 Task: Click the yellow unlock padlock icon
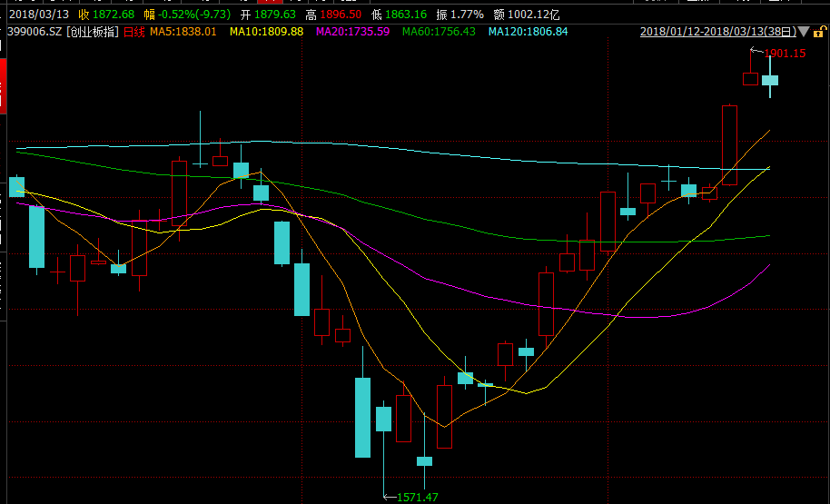[x=818, y=32]
